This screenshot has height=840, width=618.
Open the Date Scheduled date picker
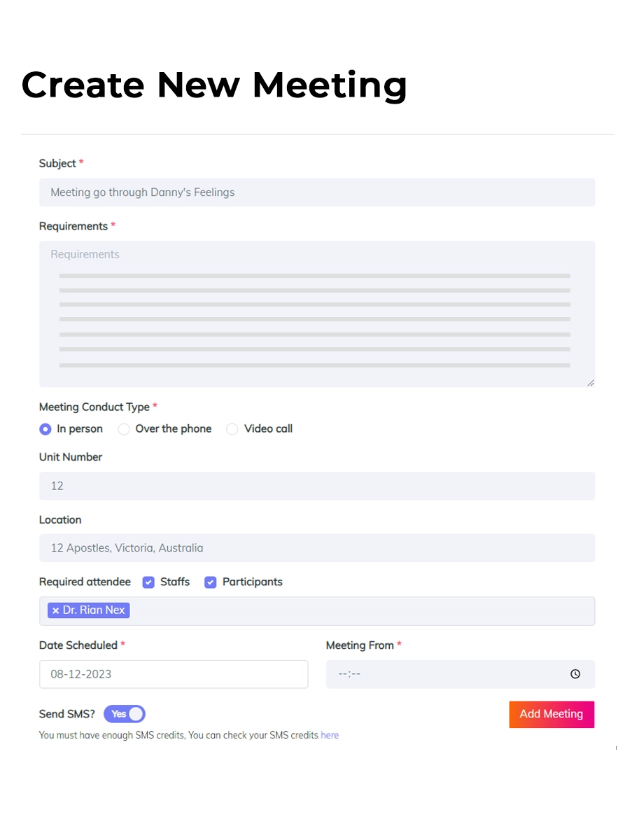[174, 674]
